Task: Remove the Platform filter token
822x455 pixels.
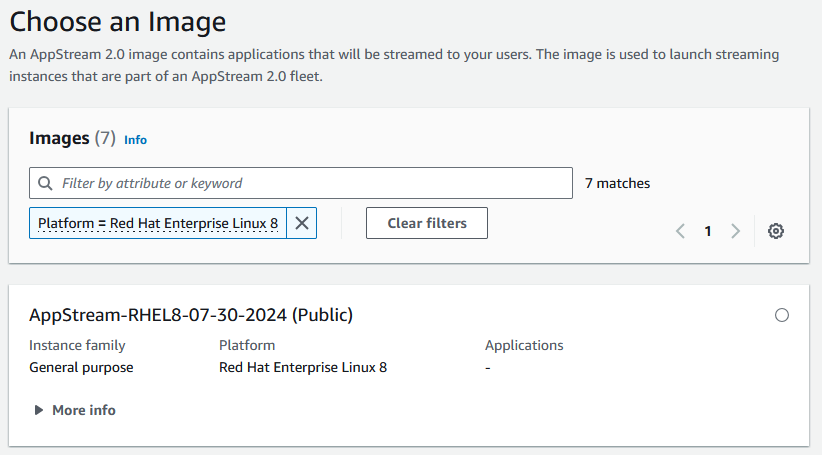Action: pyautogui.click(x=301, y=223)
